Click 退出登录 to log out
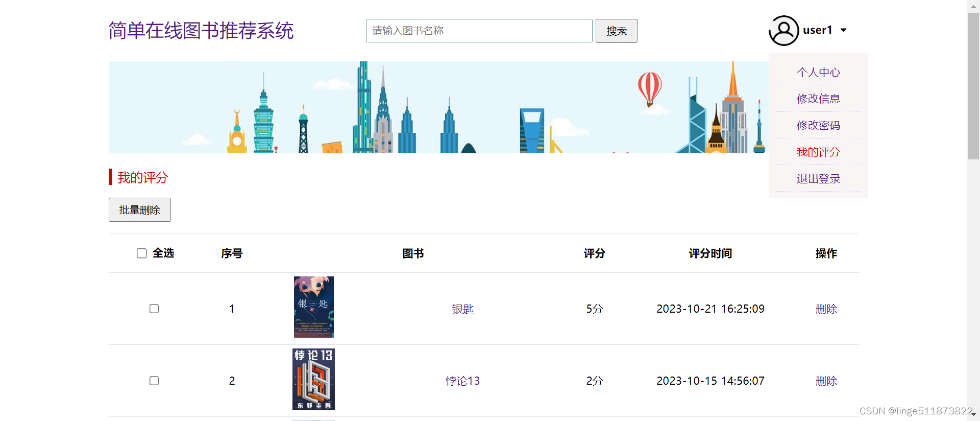This screenshot has width=980, height=421. [818, 178]
